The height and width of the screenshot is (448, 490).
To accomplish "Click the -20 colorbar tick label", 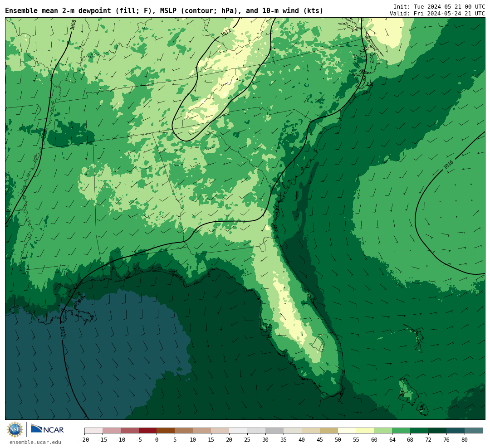I will click(84, 439).
